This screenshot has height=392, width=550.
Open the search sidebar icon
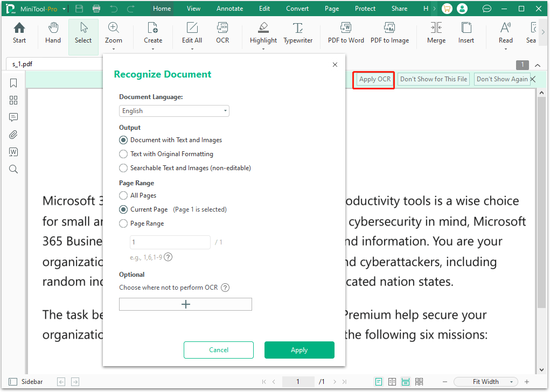coord(13,170)
